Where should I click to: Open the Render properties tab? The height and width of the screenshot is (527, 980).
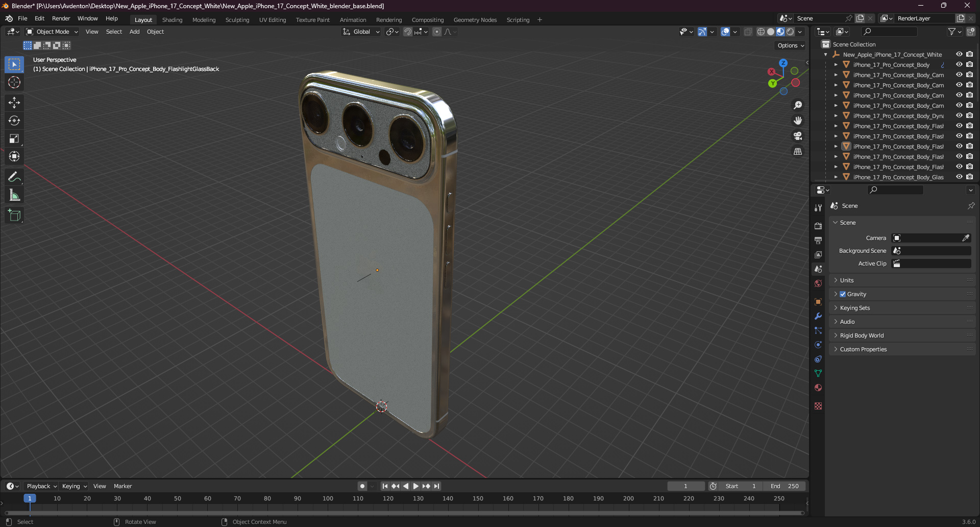818,226
